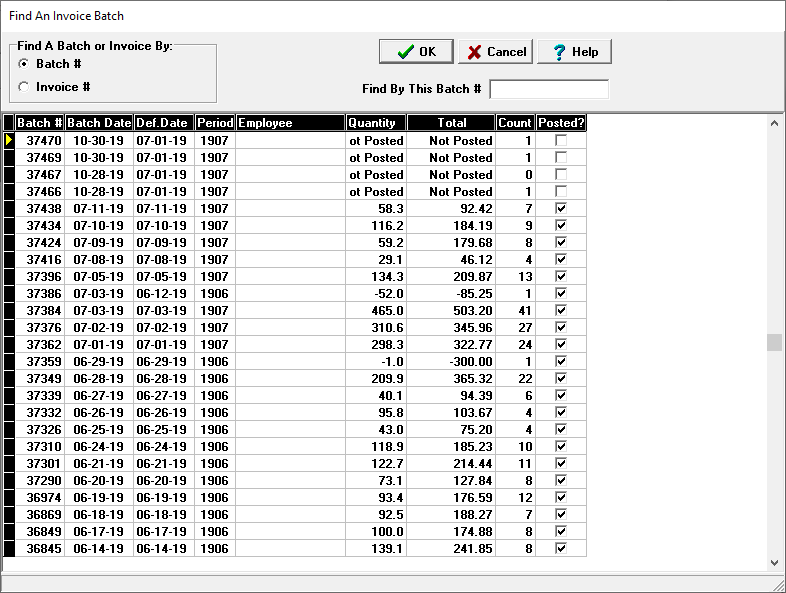
Task: Choose the Invoice # radio option
Action: click(24, 87)
